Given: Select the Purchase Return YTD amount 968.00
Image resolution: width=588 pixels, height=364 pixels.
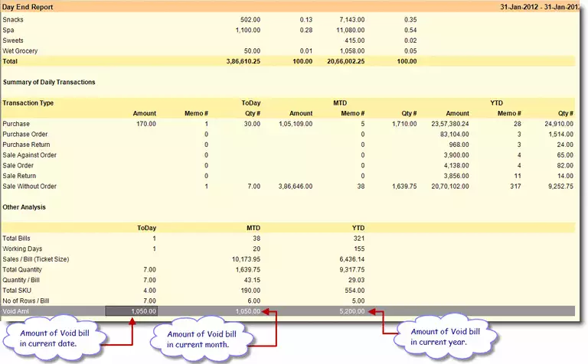Looking at the screenshot, I should pos(459,145).
